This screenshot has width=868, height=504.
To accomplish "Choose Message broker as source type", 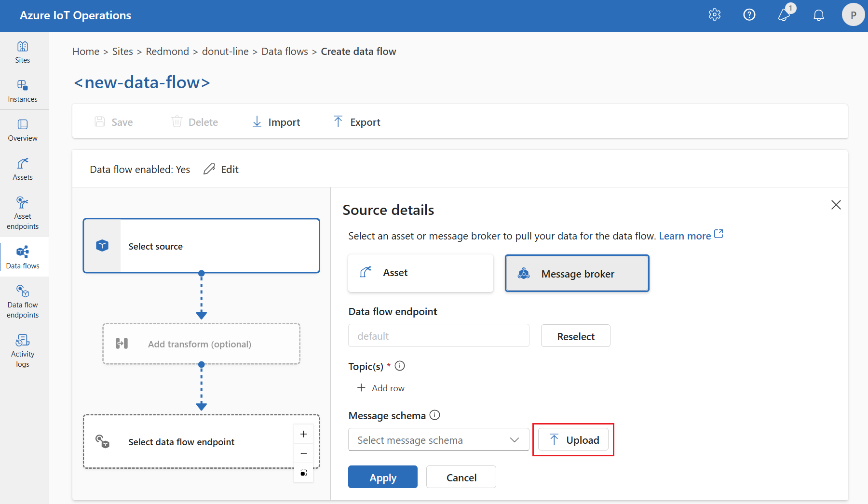I will [577, 273].
